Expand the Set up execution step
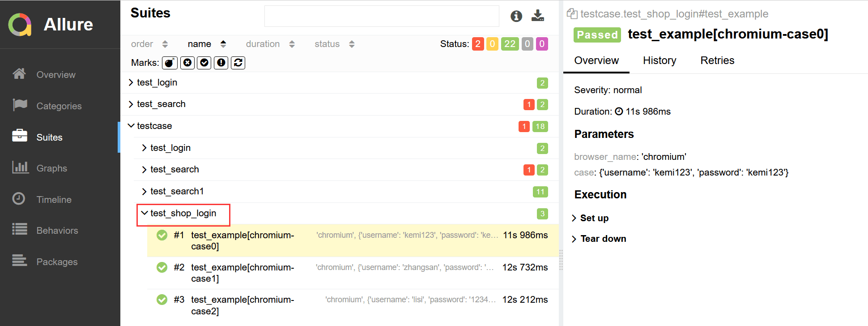 [x=594, y=218]
